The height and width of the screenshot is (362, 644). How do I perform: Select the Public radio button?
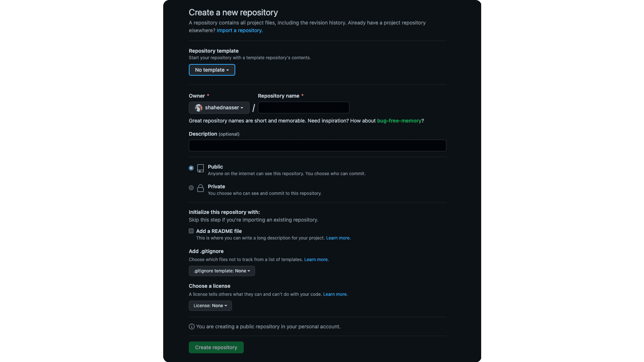(191, 168)
